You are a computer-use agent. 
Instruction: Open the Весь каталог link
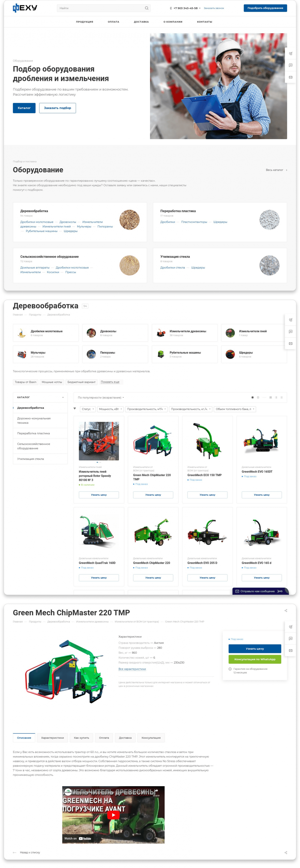(276, 170)
